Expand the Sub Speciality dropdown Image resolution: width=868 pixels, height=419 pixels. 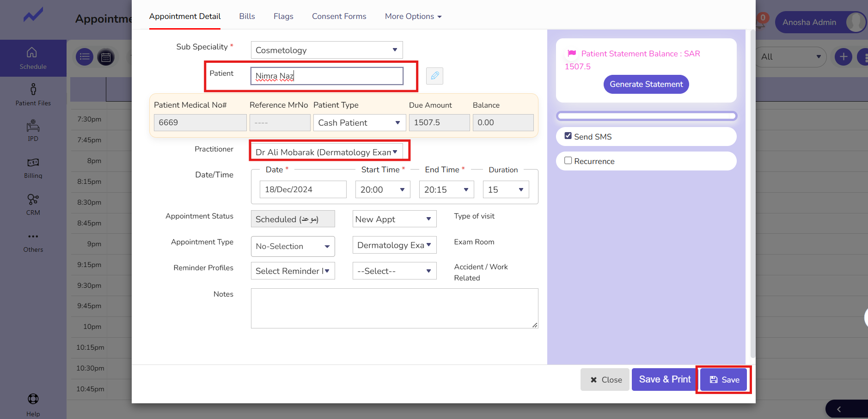[326, 50]
